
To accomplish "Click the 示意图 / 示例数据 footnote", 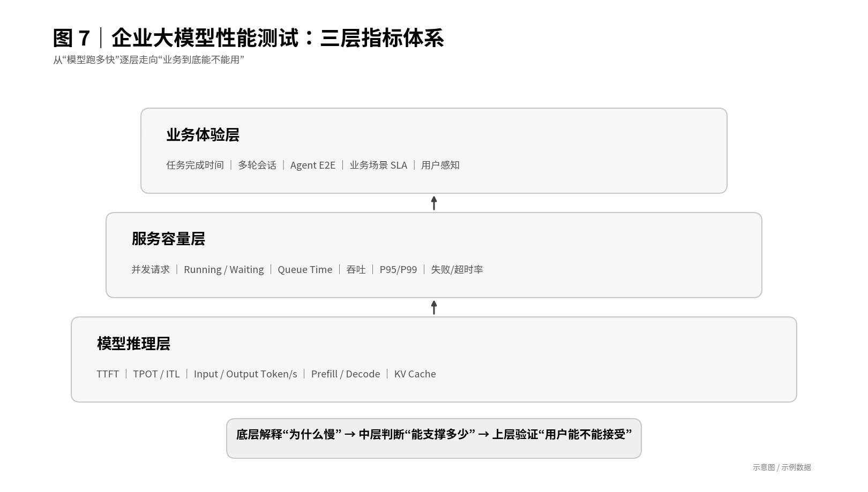I will tap(782, 467).
